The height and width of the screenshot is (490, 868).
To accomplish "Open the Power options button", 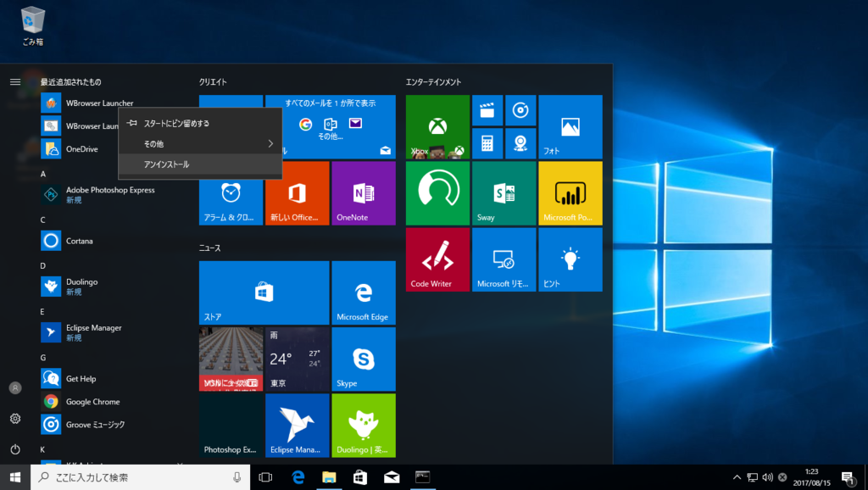I will pyautogui.click(x=15, y=449).
